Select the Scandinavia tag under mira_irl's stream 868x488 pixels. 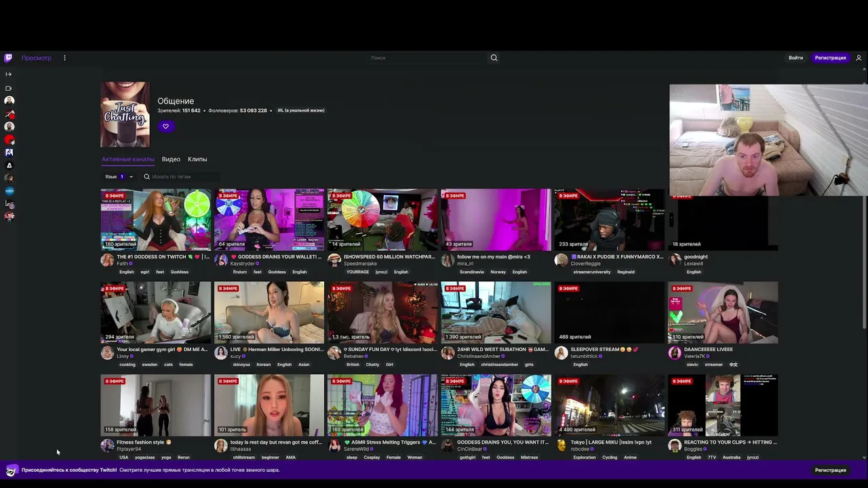472,272
